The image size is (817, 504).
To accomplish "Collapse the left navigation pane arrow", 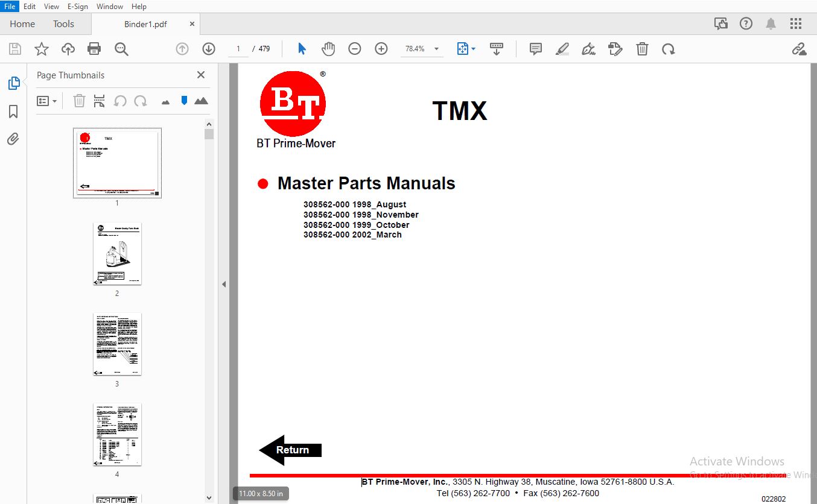I will (x=224, y=284).
